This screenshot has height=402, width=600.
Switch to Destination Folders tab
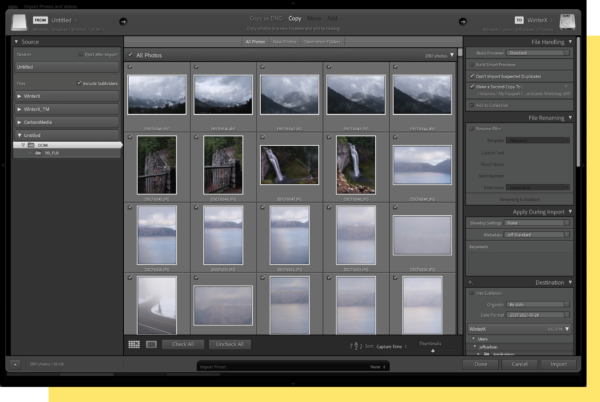click(x=322, y=42)
